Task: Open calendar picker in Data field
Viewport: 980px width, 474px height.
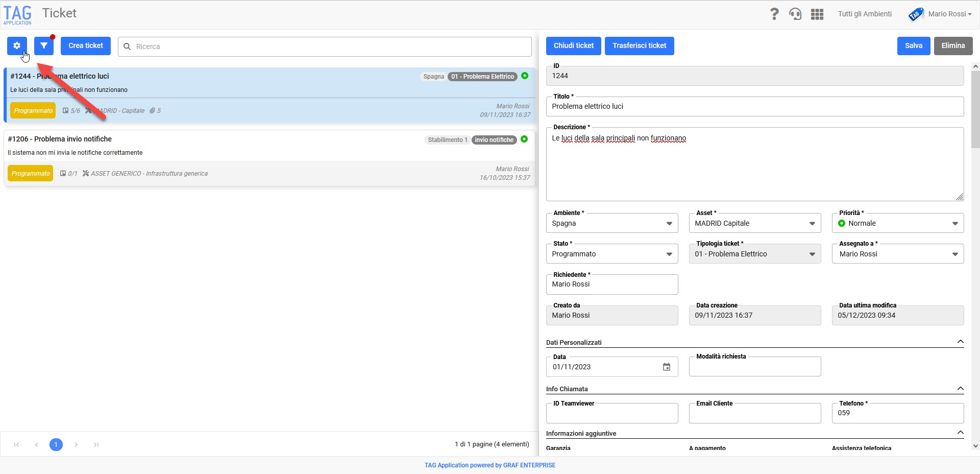Action: tap(667, 367)
